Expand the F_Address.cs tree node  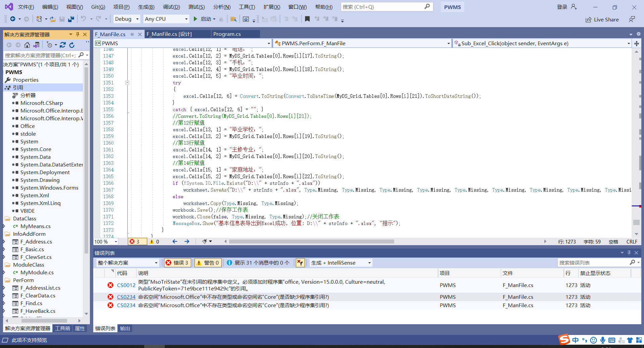(x=4, y=241)
